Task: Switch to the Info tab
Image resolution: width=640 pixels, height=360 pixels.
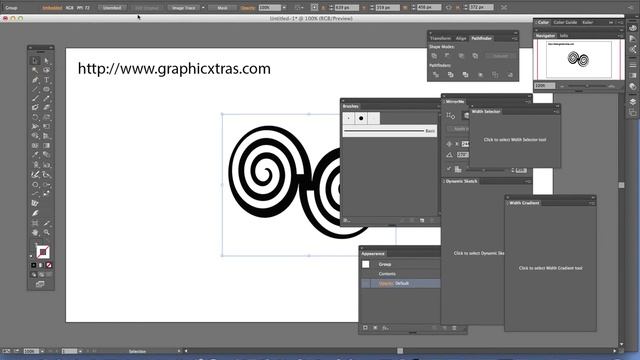Action: 564,36
